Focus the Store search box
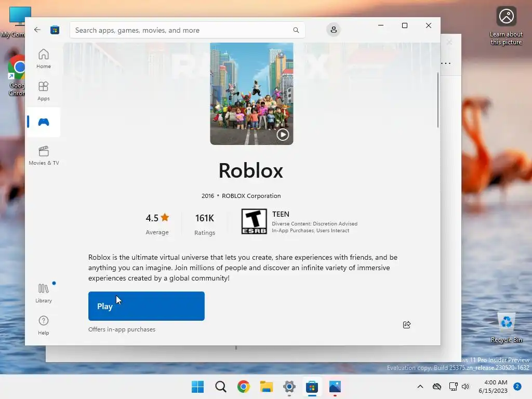 coord(187,30)
